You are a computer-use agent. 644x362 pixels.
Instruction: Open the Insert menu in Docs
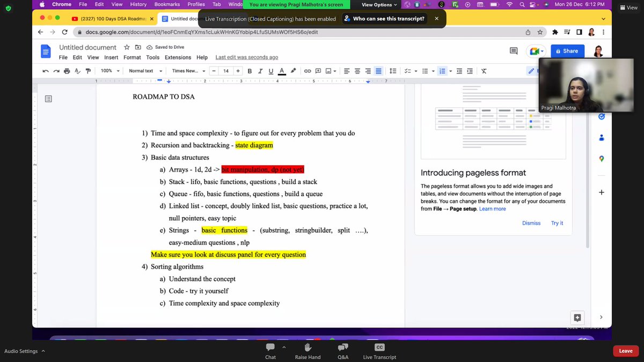[x=111, y=57]
